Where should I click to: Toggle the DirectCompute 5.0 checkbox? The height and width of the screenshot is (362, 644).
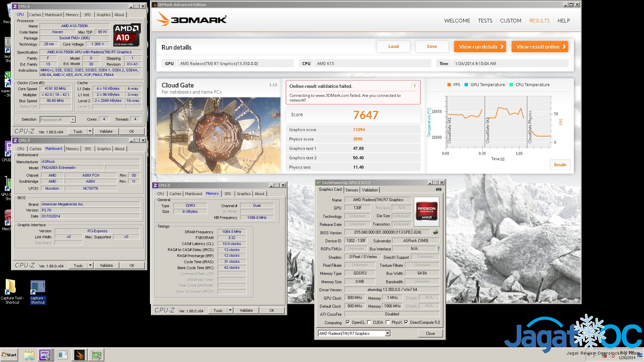(x=406, y=322)
